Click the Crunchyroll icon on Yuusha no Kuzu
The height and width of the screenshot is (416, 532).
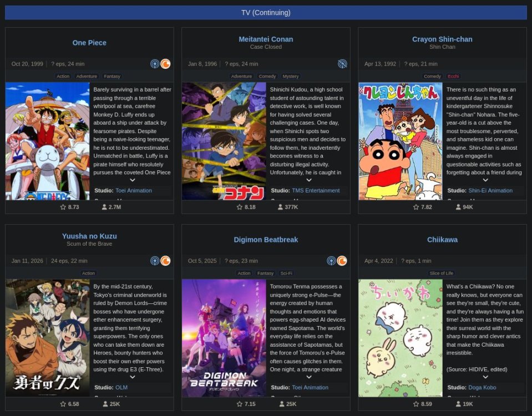(165, 261)
